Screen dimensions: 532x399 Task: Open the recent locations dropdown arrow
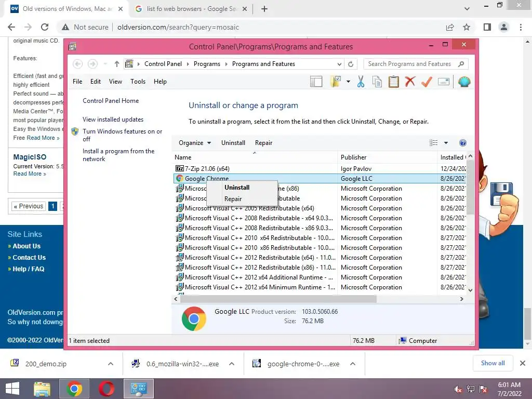(x=105, y=64)
